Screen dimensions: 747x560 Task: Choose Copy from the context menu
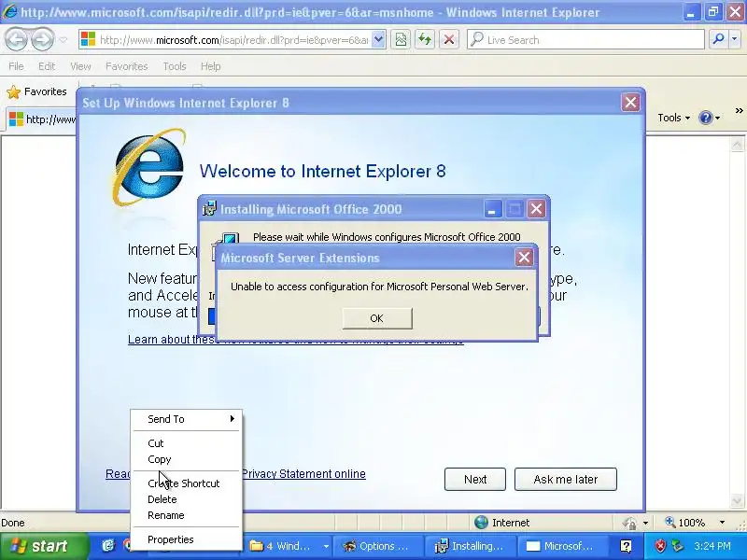click(x=186, y=459)
